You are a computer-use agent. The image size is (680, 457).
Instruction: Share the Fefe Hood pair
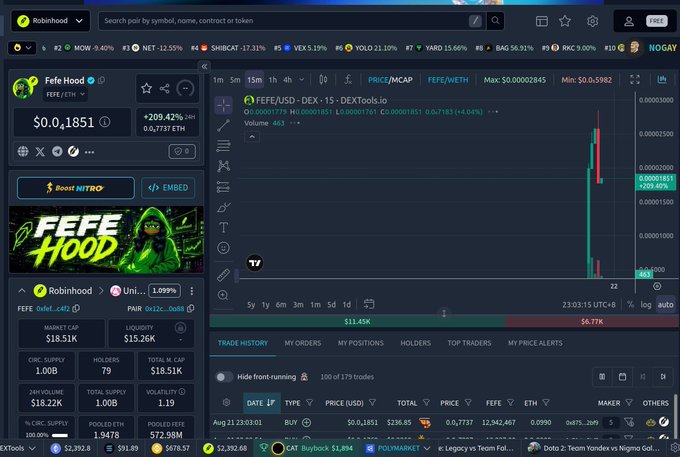coord(164,88)
